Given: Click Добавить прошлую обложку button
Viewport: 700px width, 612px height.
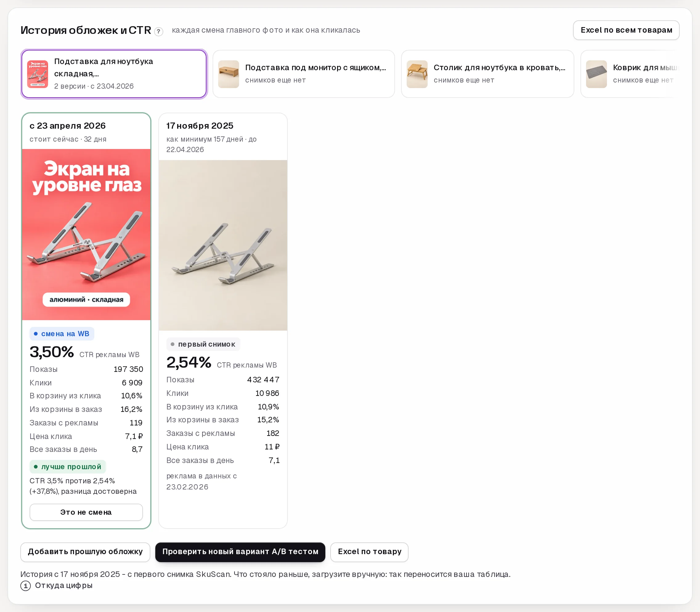Looking at the screenshot, I should click(x=85, y=552).
